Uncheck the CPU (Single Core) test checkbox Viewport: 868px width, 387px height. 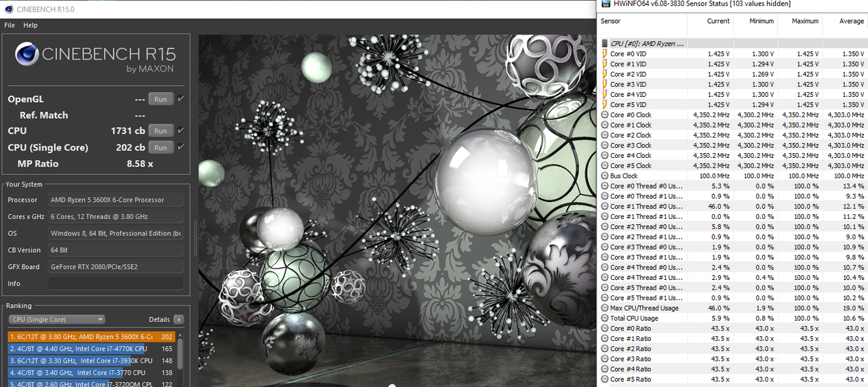click(x=180, y=147)
